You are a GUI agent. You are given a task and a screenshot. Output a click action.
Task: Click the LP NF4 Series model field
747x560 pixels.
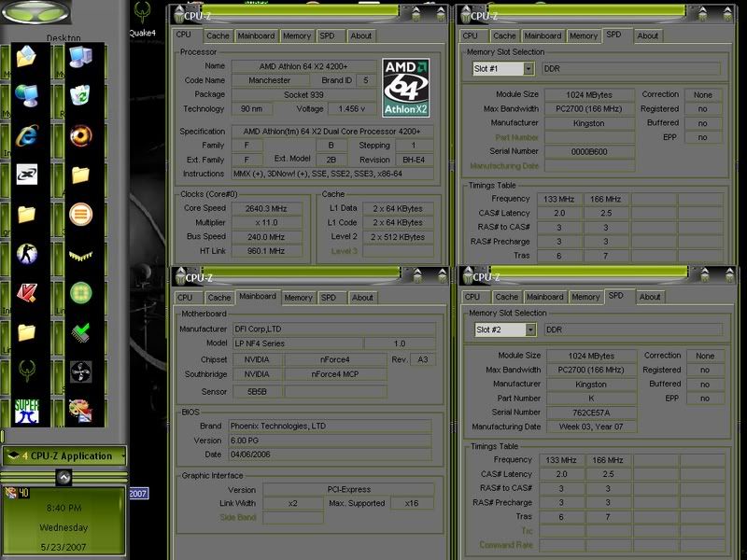click(298, 343)
